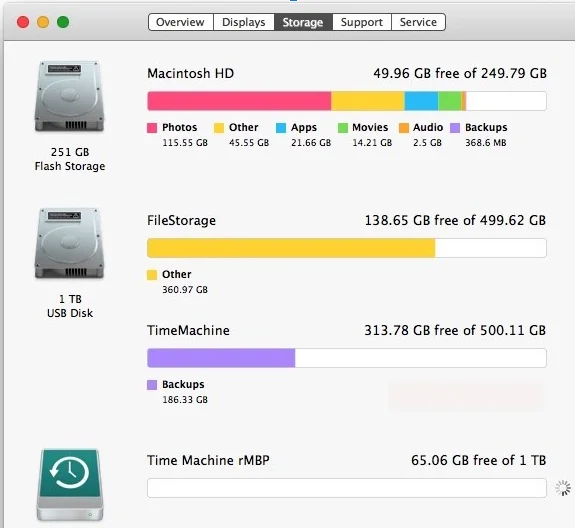575x528 pixels.
Task: Click the "FileStorage" volume name
Action: point(182,220)
